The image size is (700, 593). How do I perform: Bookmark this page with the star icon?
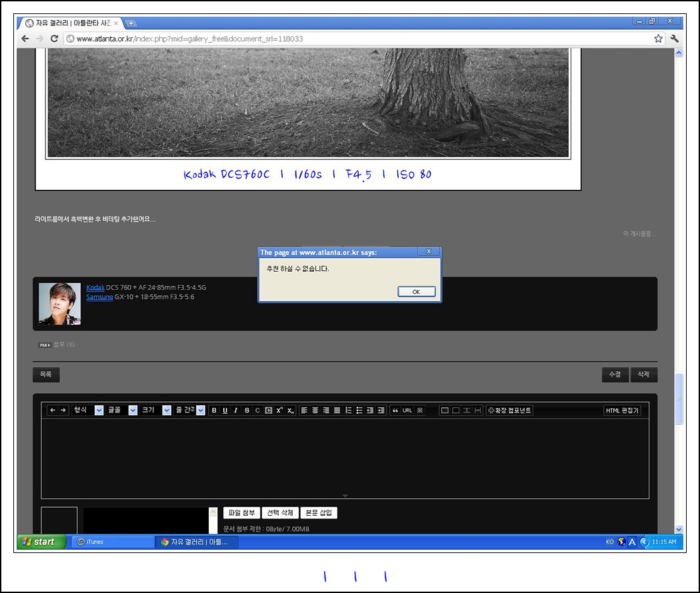tap(658, 39)
